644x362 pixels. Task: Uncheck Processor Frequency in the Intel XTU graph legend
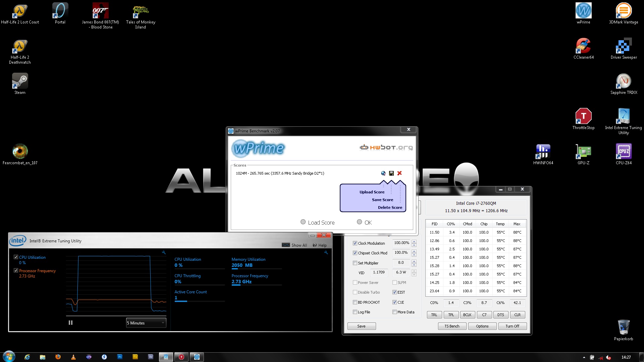pos(16,270)
